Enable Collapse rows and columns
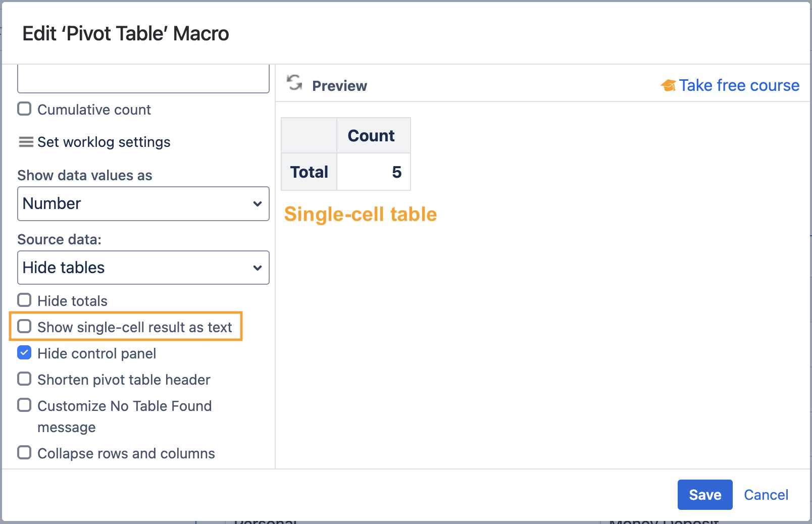The image size is (812, 524). pyautogui.click(x=24, y=453)
